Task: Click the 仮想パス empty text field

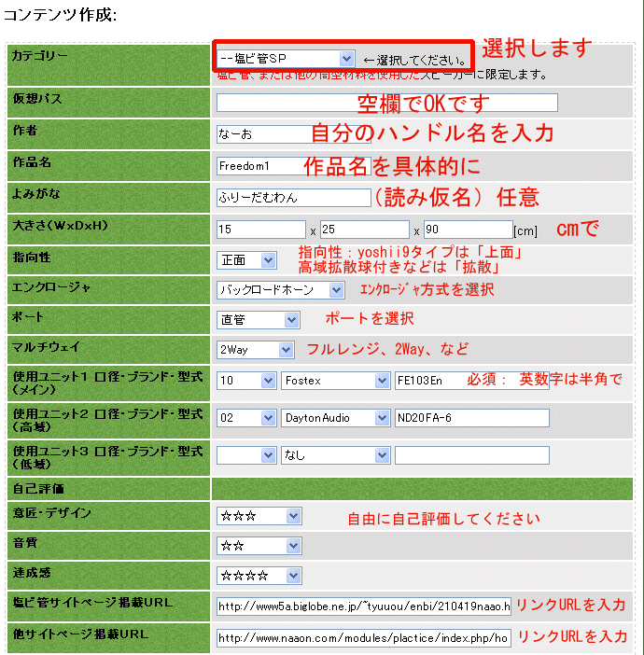Action: click(386, 103)
